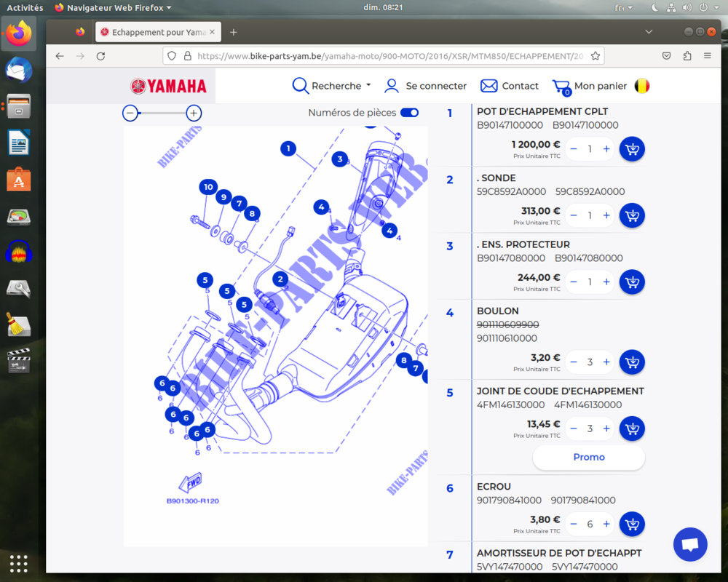Increase quantity of BOULON
The image size is (728, 582).
click(x=606, y=362)
